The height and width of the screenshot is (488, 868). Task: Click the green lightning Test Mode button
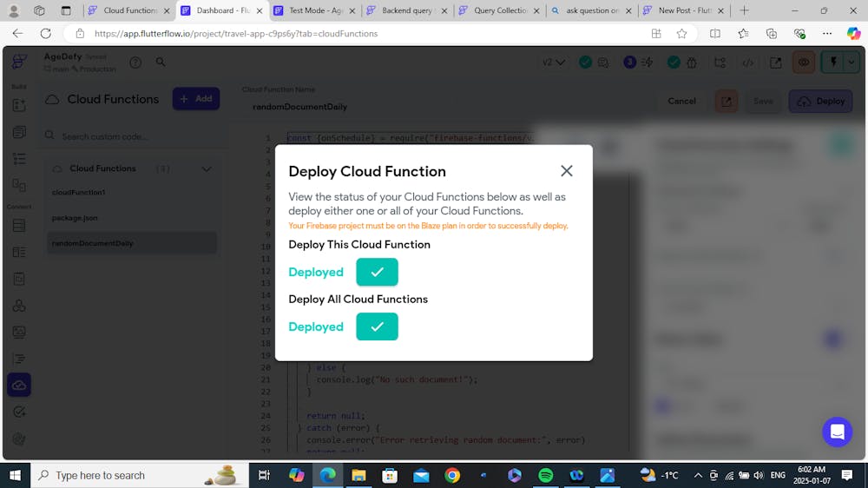833,62
